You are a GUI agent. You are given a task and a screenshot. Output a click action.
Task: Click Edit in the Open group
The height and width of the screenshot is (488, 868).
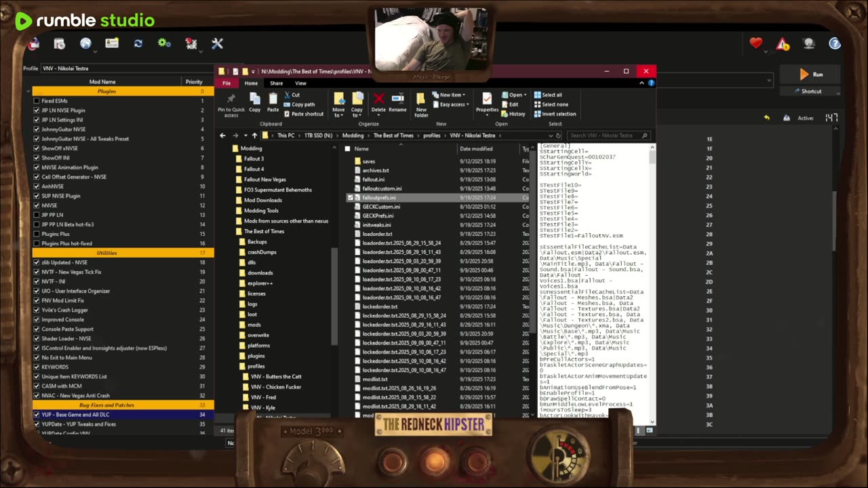(x=509, y=104)
